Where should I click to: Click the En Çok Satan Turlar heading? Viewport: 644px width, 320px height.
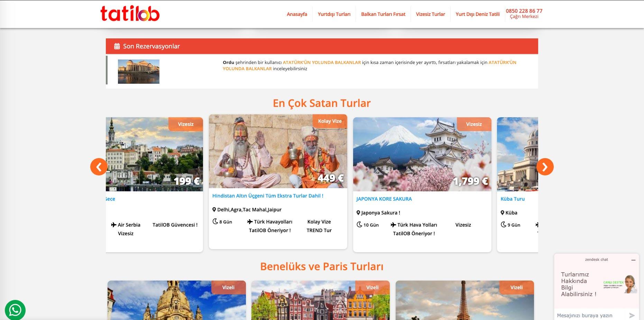coord(322,103)
